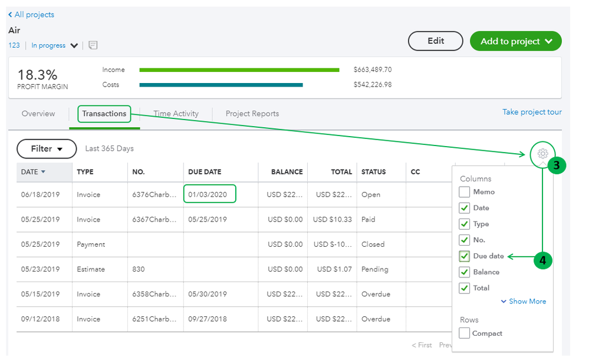Uncheck the Due date column checkbox
This screenshot has height=364, width=589.
465,256
